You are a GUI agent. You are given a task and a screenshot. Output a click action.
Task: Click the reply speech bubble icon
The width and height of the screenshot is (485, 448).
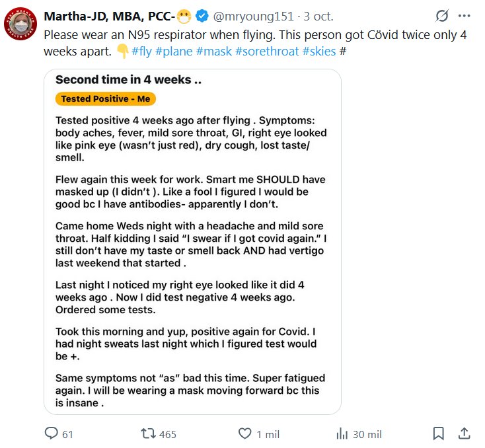[52, 433]
